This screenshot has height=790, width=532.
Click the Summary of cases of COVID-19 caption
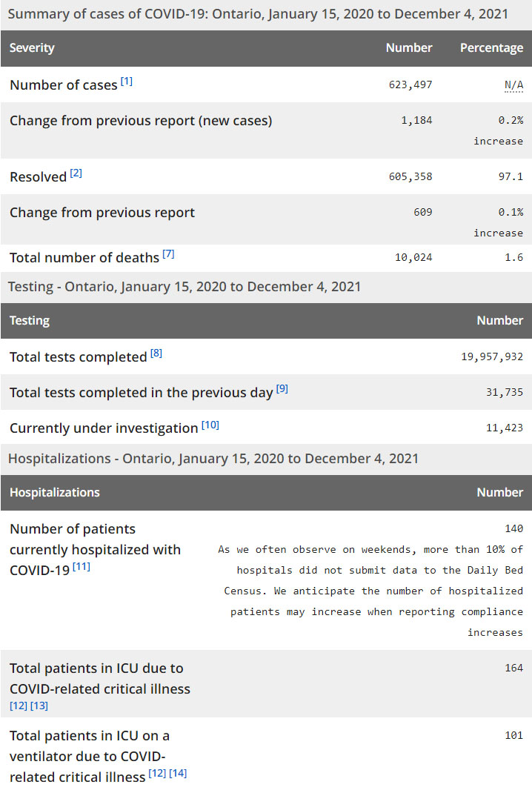click(258, 14)
